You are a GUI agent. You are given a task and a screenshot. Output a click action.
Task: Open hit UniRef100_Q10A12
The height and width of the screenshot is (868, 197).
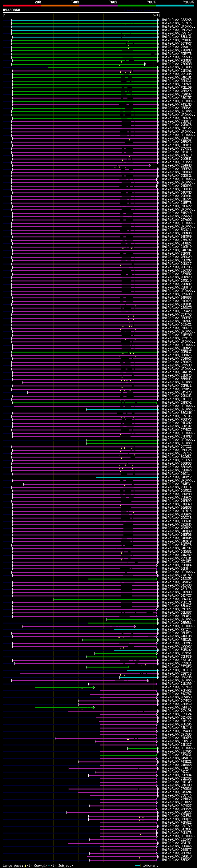coord(176,47)
